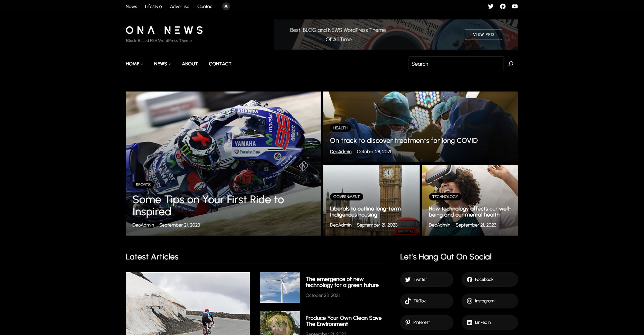The image size is (644, 335).
Task: Open the YouTube icon in the top bar
Action: 515,6
